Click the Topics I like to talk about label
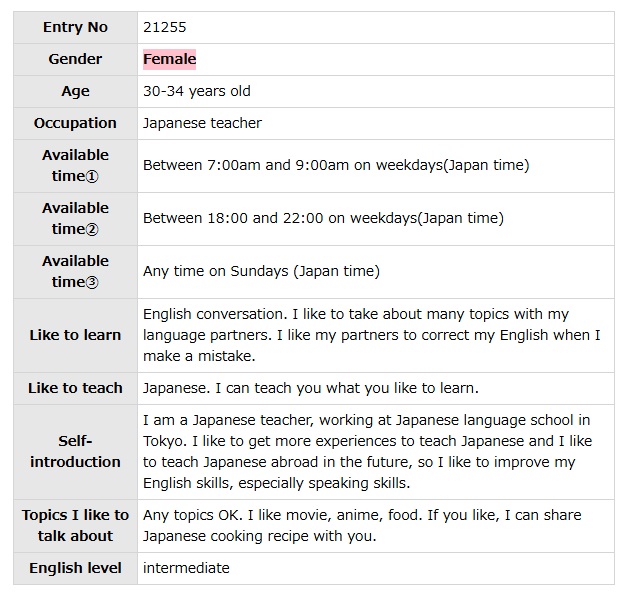The height and width of the screenshot is (595, 634). [x=75, y=525]
